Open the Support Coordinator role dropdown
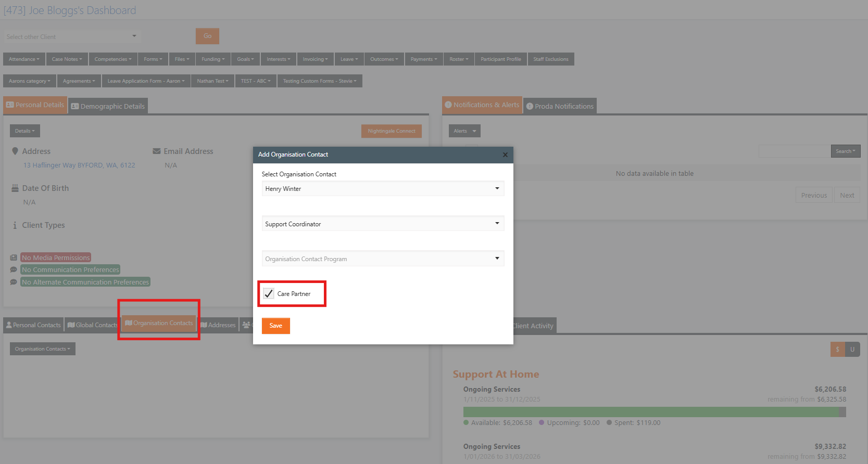 (x=383, y=224)
